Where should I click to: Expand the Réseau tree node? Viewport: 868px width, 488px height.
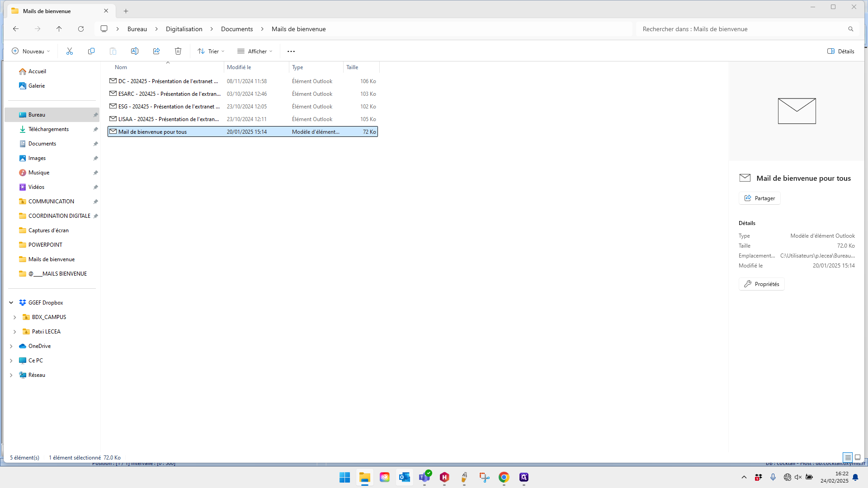click(x=11, y=375)
